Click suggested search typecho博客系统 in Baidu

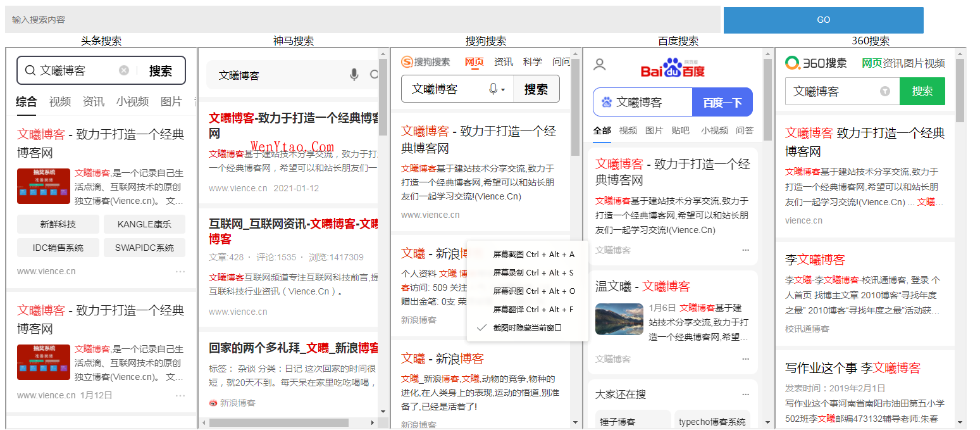click(x=712, y=421)
